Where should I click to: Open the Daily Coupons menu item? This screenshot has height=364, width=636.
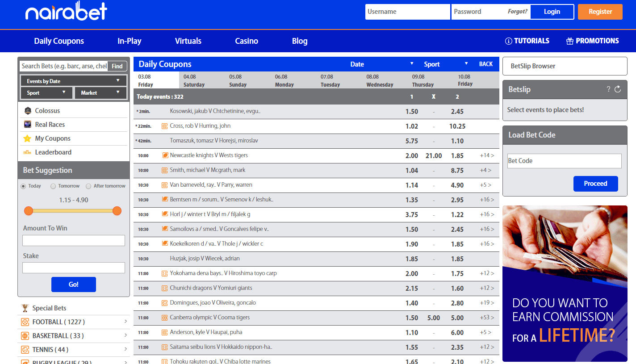coord(59,41)
